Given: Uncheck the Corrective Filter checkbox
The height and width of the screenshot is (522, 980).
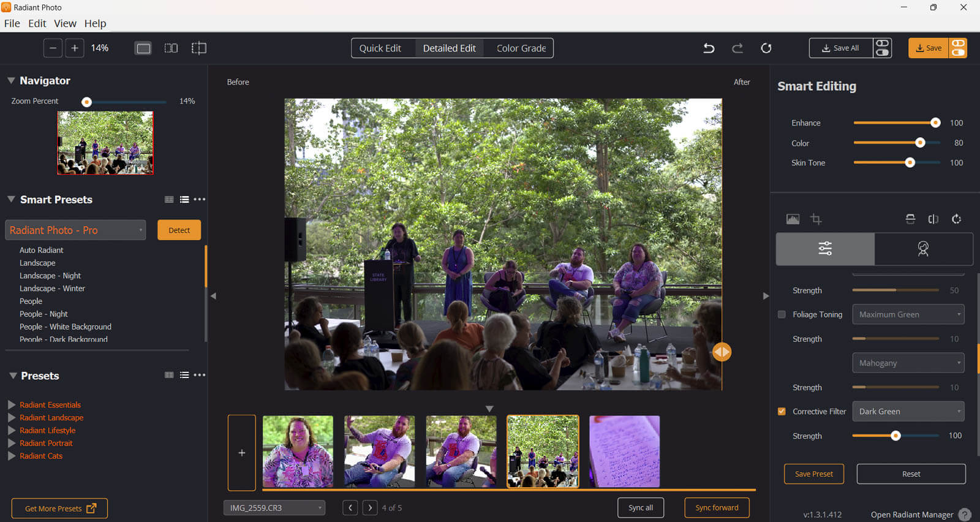Looking at the screenshot, I should click(782, 412).
